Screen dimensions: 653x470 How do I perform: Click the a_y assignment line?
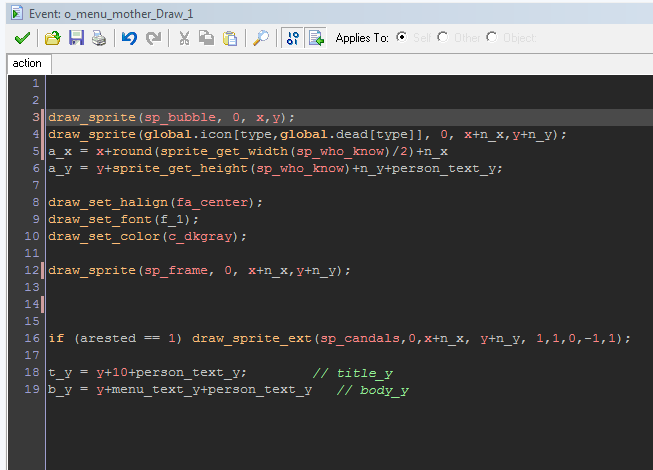[x=275, y=169]
